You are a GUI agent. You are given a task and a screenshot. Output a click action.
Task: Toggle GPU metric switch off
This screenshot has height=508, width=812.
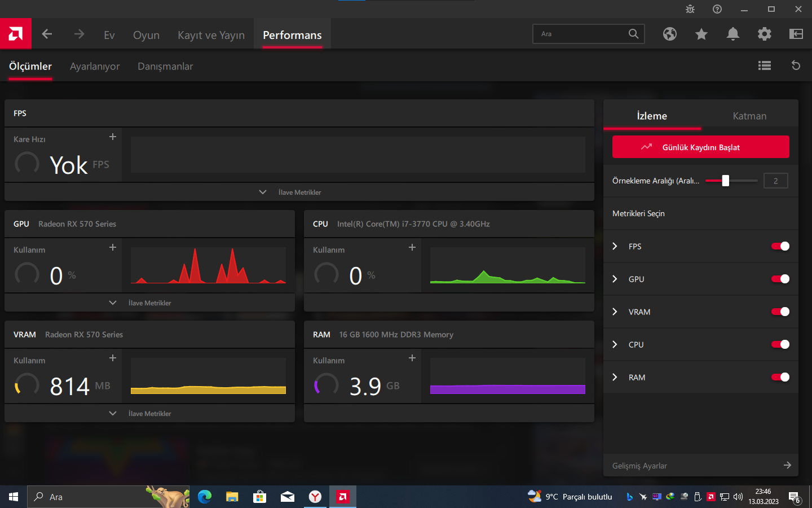[780, 279]
